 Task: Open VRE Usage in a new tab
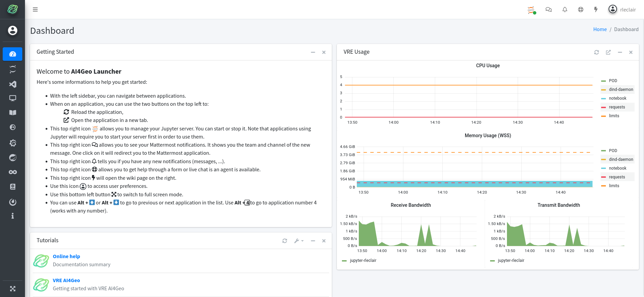608,52
